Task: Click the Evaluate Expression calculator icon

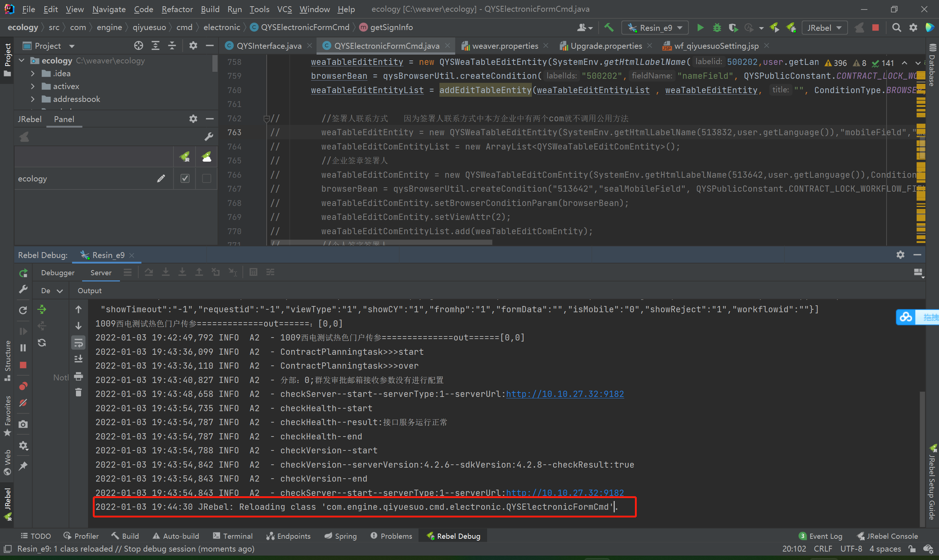Action: point(253,272)
